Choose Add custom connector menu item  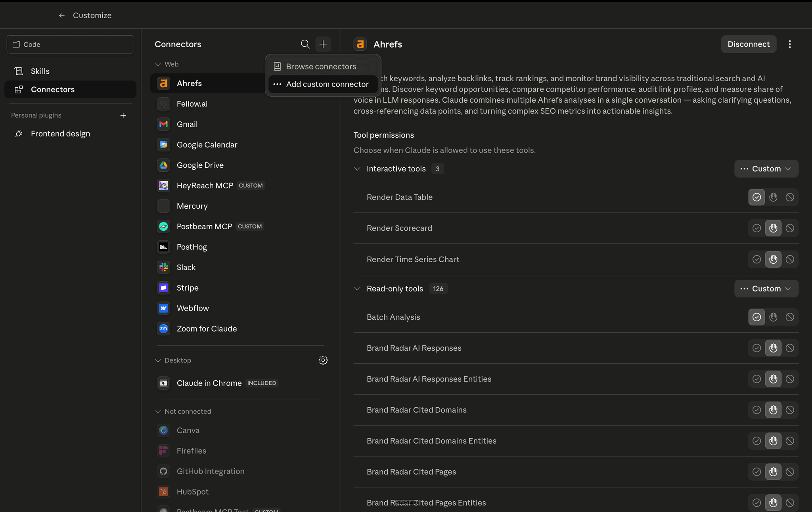pyautogui.click(x=323, y=84)
